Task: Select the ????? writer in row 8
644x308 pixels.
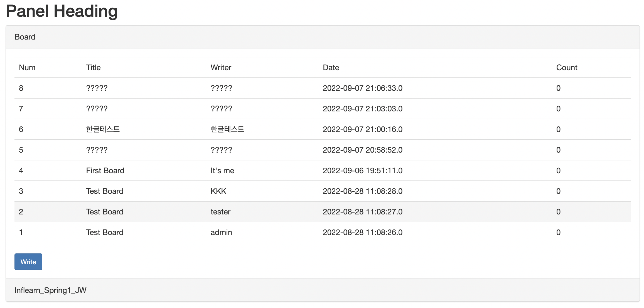Action: click(221, 88)
